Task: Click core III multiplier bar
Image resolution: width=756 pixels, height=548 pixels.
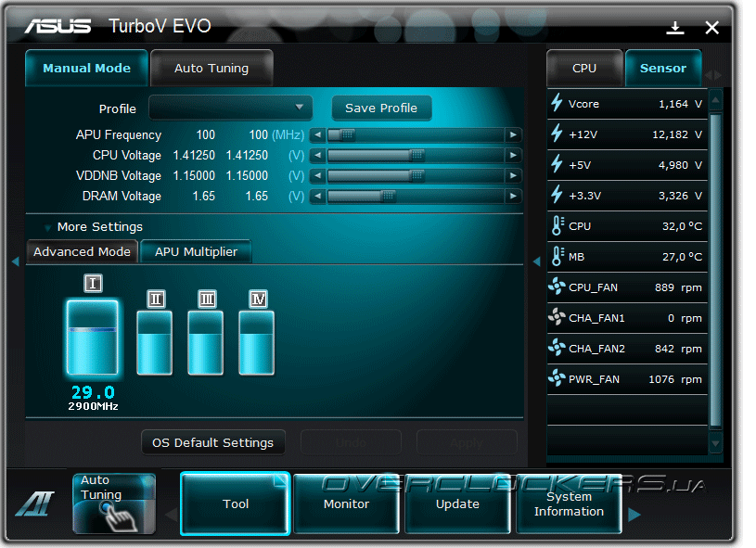Action: coord(205,343)
